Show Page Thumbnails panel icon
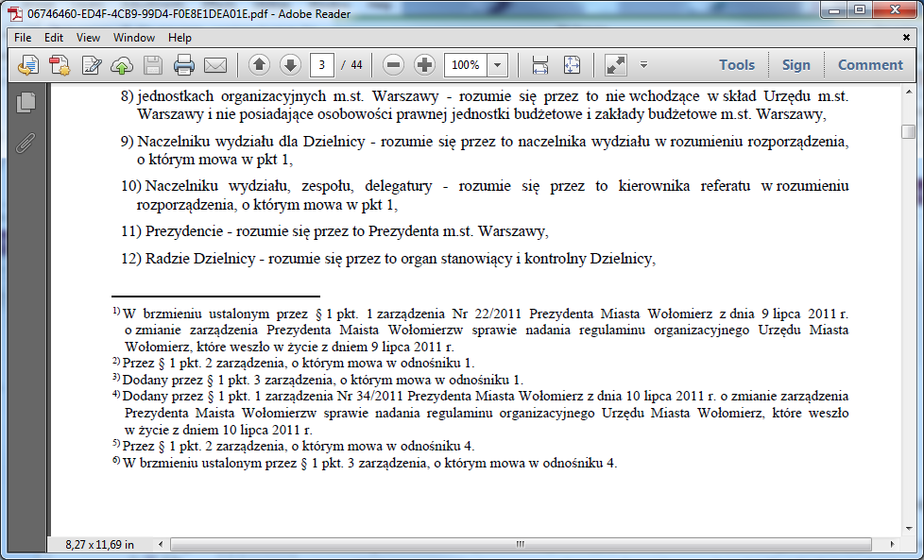Screen dimensions: 924x560 [x=26, y=102]
